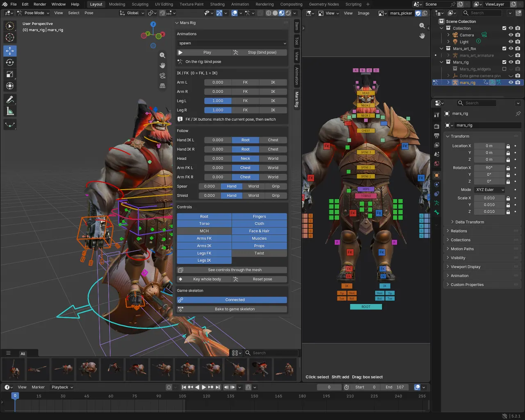The image size is (525, 420).
Task: Toggle Connected game skeleton button
Action: (x=232, y=300)
